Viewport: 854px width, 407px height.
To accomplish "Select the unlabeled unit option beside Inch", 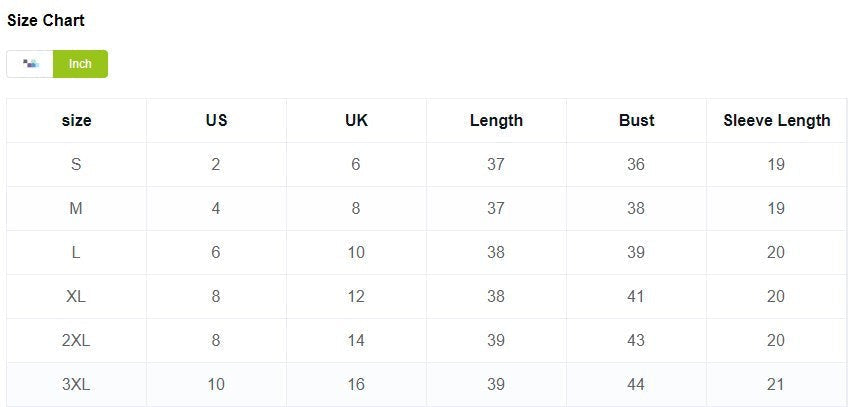I will (x=30, y=64).
